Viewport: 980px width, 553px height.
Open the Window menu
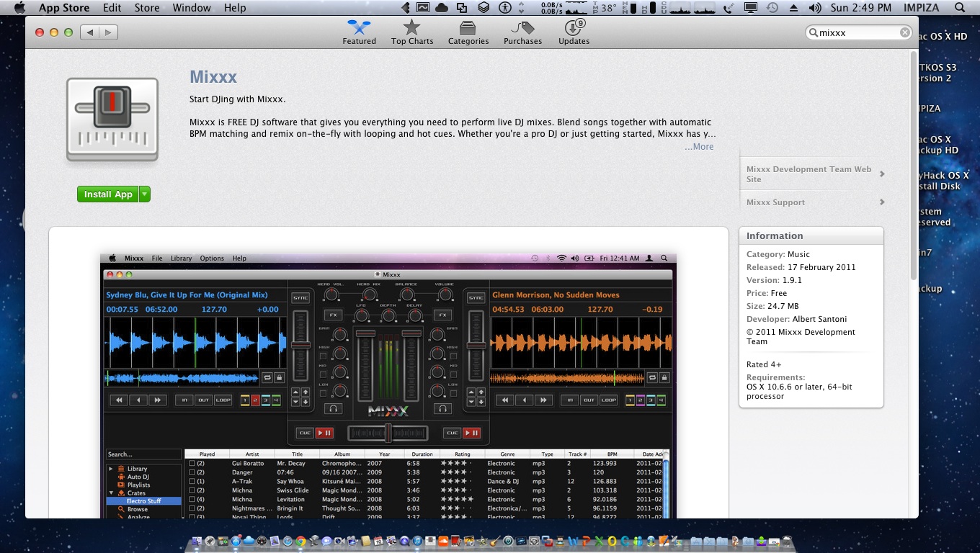(x=192, y=8)
